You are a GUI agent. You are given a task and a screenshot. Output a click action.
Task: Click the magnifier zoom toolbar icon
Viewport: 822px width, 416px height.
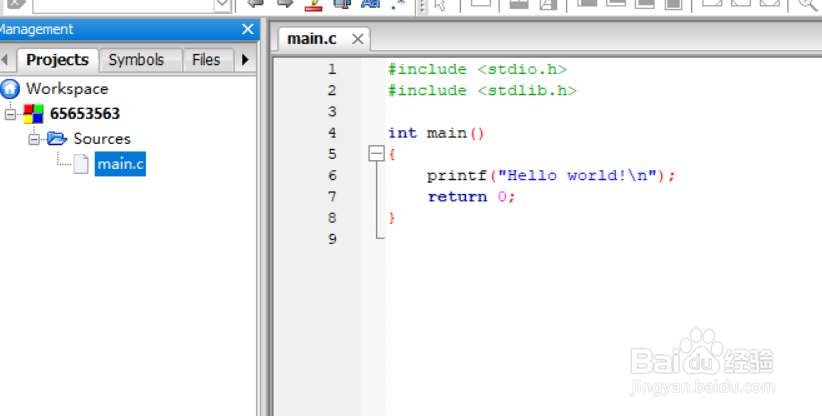point(808,5)
